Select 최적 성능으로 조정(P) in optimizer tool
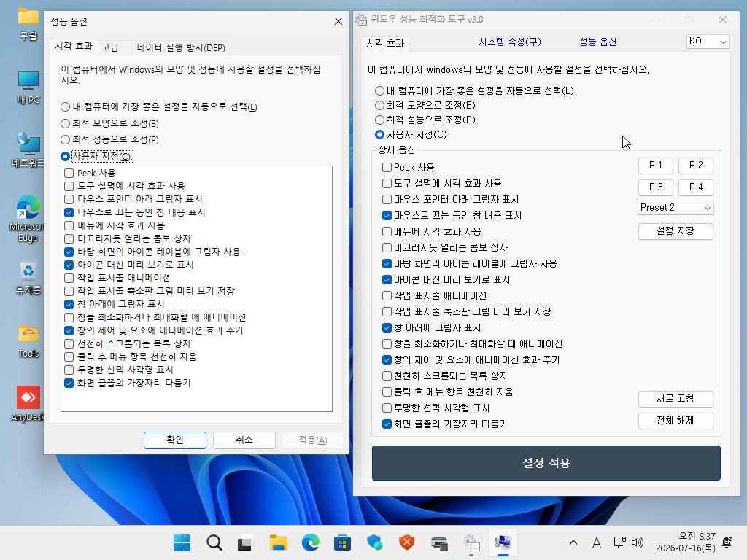Screen dimensions: 747x560 (379, 120)
